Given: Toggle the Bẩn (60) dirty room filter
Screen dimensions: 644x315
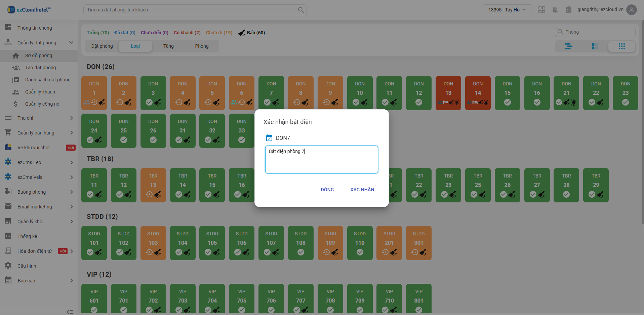Looking at the screenshot, I should click(x=252, y=33).
